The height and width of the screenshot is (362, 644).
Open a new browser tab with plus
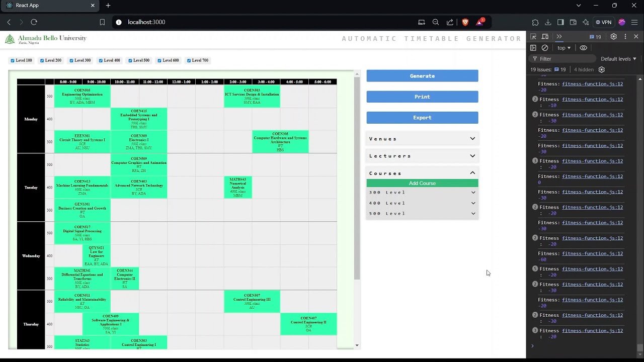click(x=108, y=6)
